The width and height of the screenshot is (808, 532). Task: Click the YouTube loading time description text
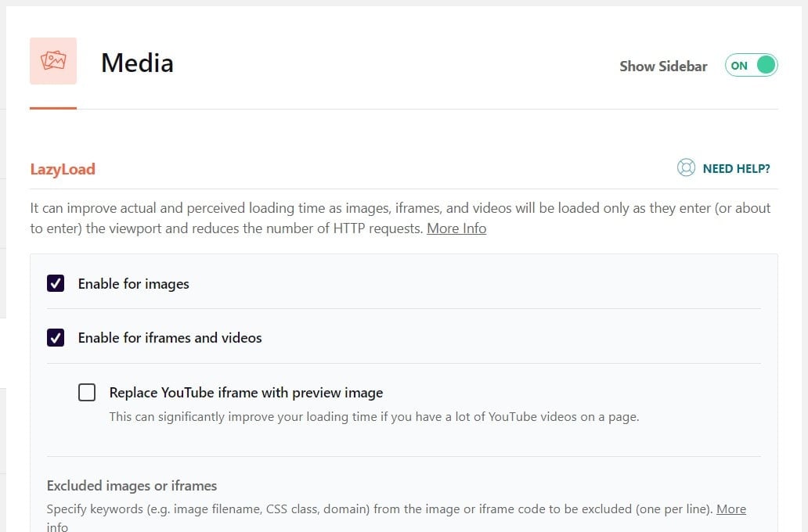click(x=374, y=417)
